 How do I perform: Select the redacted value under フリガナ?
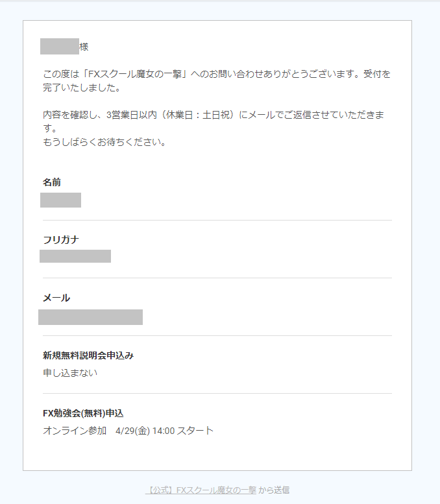pos(75,256)
